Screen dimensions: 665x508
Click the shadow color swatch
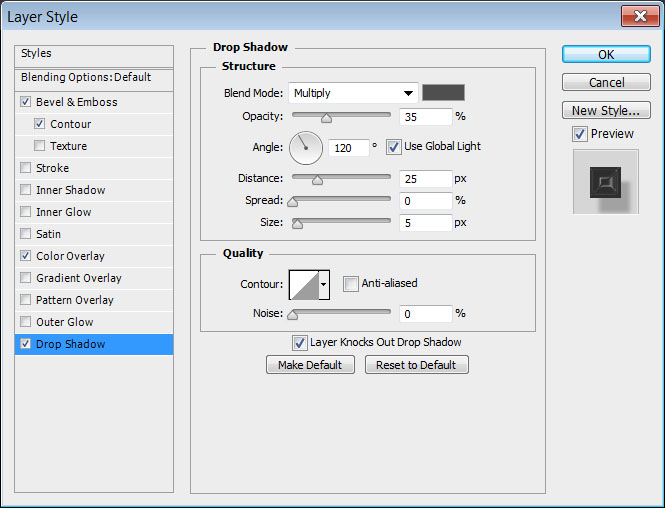443,93
